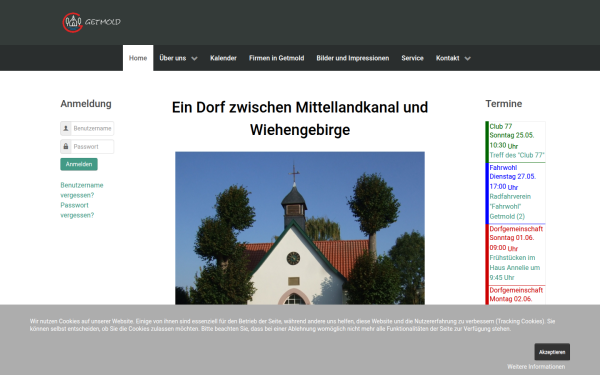
Task: Open Frühstücken im Haus Annelie link
Action: (x=515, y=268)
